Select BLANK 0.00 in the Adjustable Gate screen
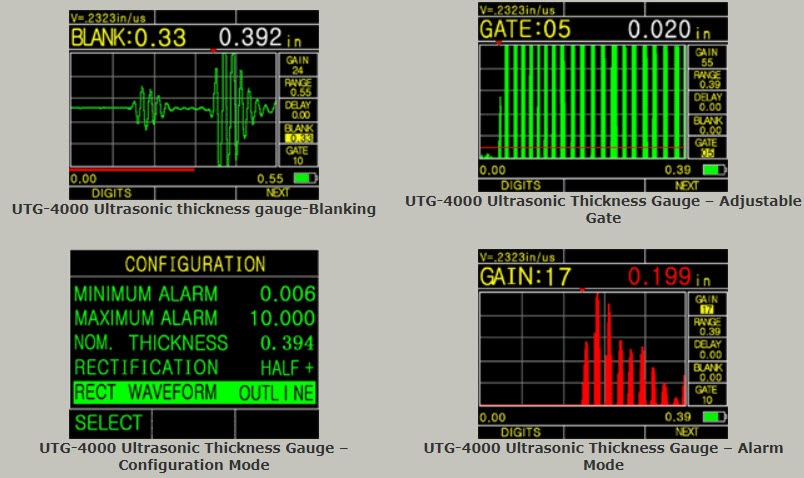 point(707,125)
